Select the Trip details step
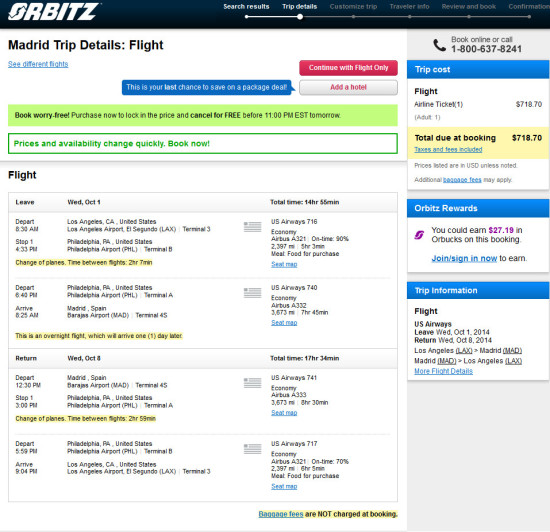Image resolution: width=550 pixels, height=532 pixels. pos(300,7)
